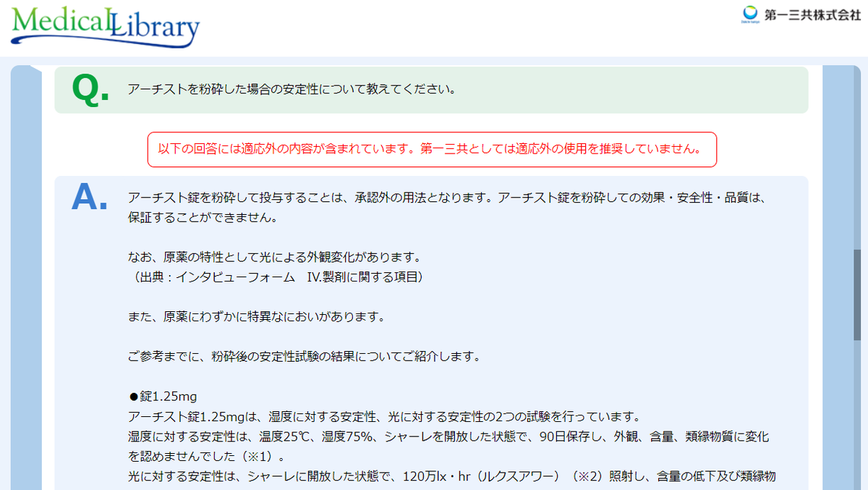Click the line mentioning 120万lx・hr（ルクスアワー）
The width and height of the screenshot is (868, 490).
click(x=452, y=476)
